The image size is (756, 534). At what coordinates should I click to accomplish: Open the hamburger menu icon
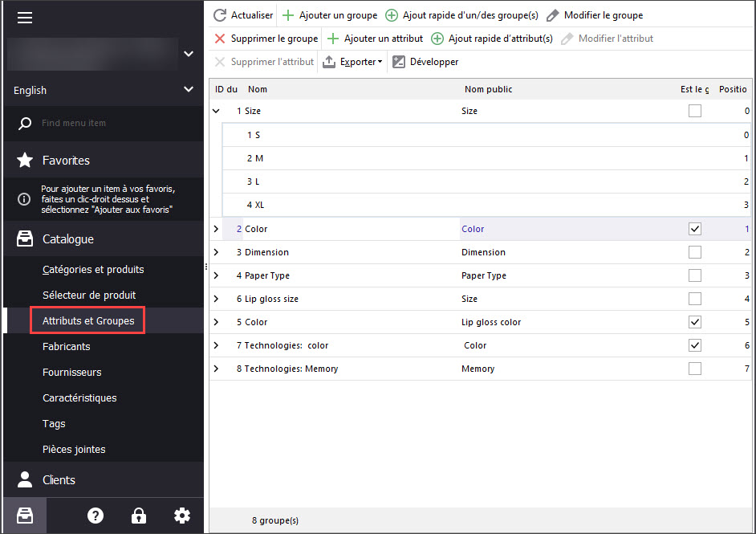[x=25, y=18]
